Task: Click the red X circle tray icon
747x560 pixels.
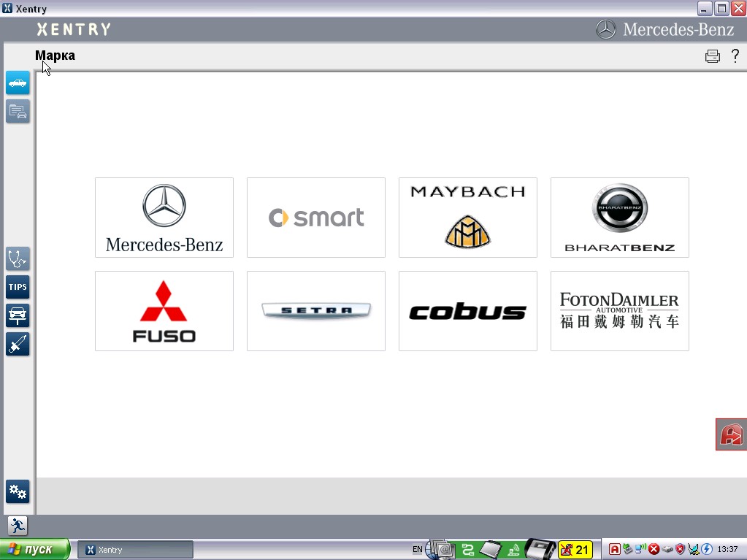Action: coord(654,550)
